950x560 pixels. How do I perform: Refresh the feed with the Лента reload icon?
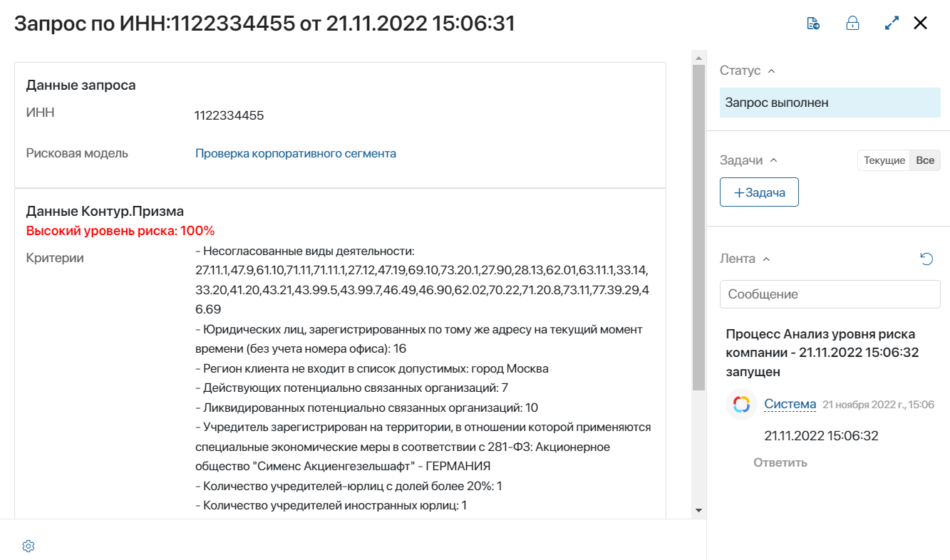point(926,259)
